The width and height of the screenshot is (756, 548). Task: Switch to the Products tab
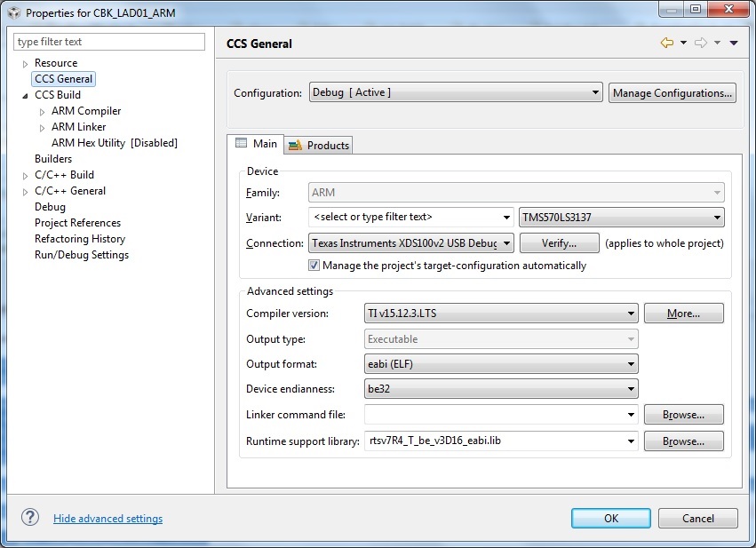(319, 145)
